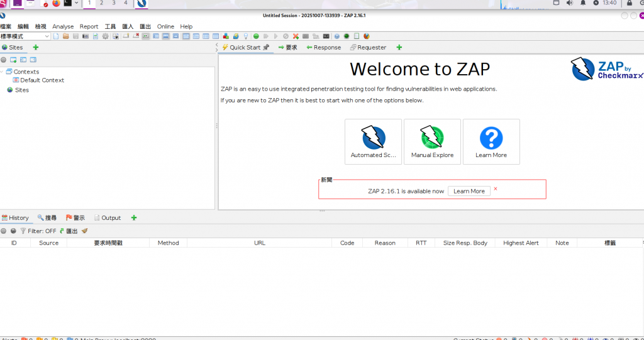Open Options via the gear icon
644x340 pixels.
105,36
